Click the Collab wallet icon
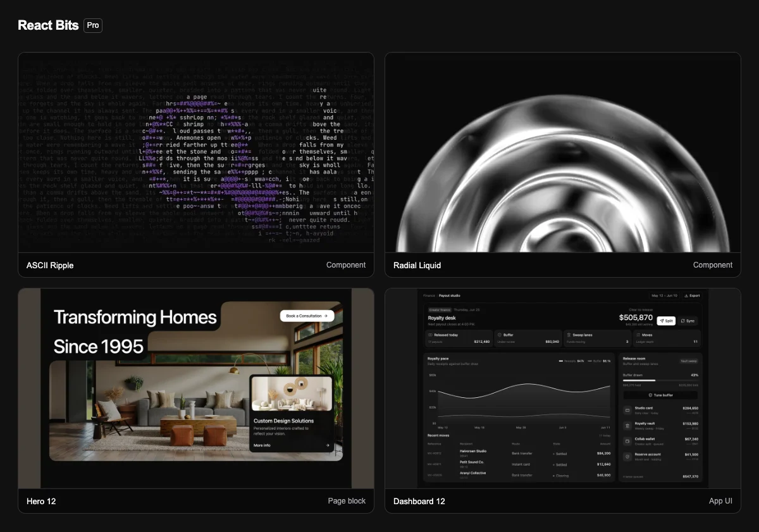Viewport: 759px width, 532px height. (627, 441)
